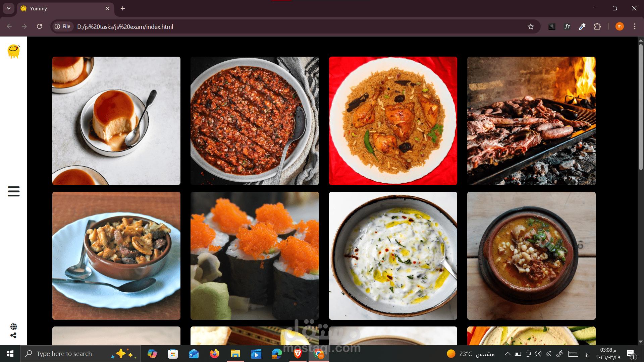Screen dimensions: 644x362
Task: Bookmark this page with star icon
Action: click(x=531, y=26)
